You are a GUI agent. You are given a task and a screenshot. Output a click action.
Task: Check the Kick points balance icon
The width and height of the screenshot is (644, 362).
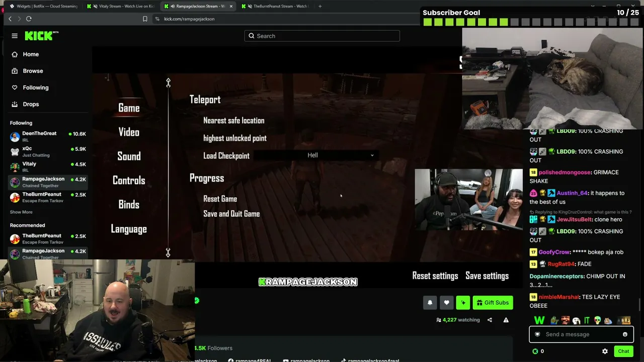click(x=535, y=351)
